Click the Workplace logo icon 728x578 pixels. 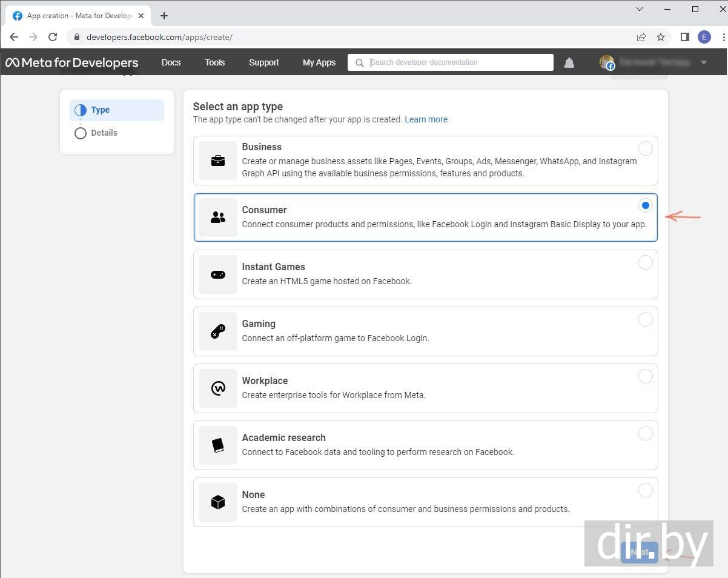(x=218, y=388)
